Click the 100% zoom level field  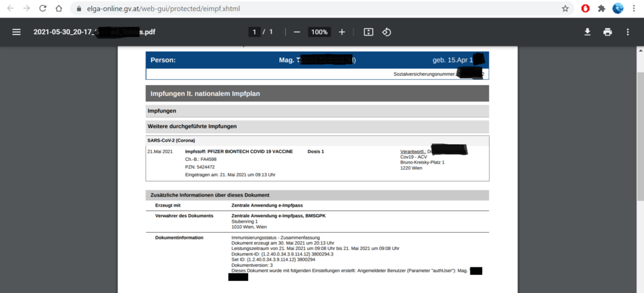pos(319,32)
